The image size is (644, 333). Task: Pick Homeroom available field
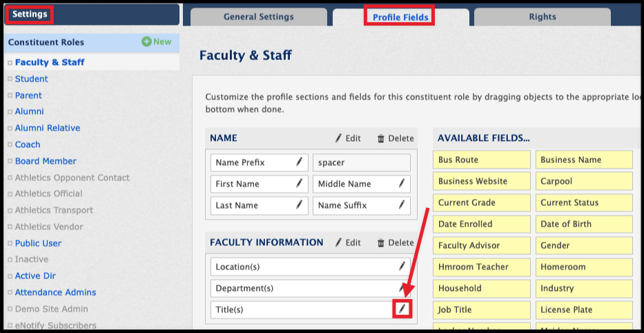(x=584, y=267)
